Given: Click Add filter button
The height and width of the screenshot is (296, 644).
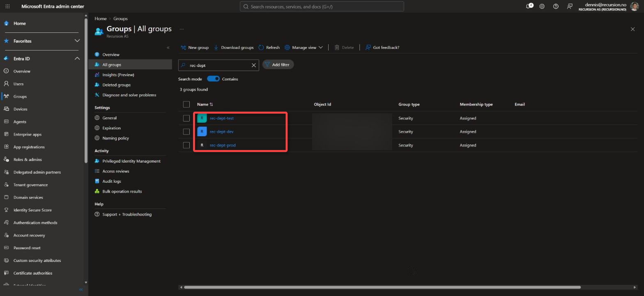Looking at the screenshot, I should pos(278,65).
